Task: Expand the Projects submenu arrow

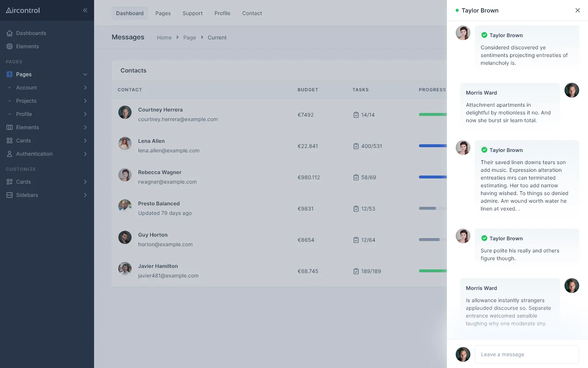Action: (85, 101)
